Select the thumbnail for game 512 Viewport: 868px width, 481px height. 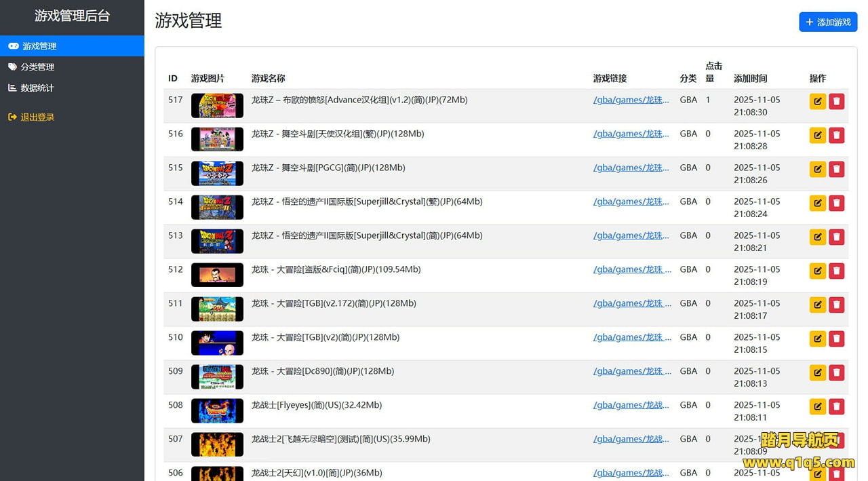click(217, 275)
